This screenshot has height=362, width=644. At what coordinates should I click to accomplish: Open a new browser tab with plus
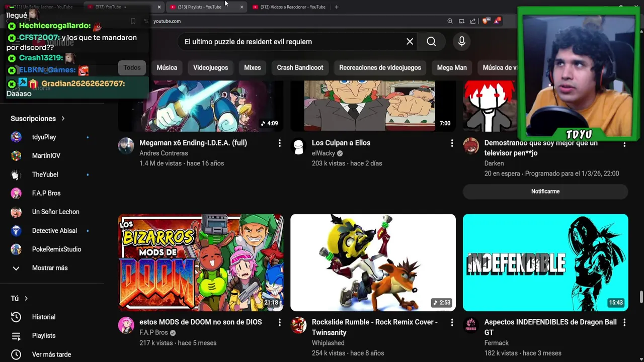337,7
